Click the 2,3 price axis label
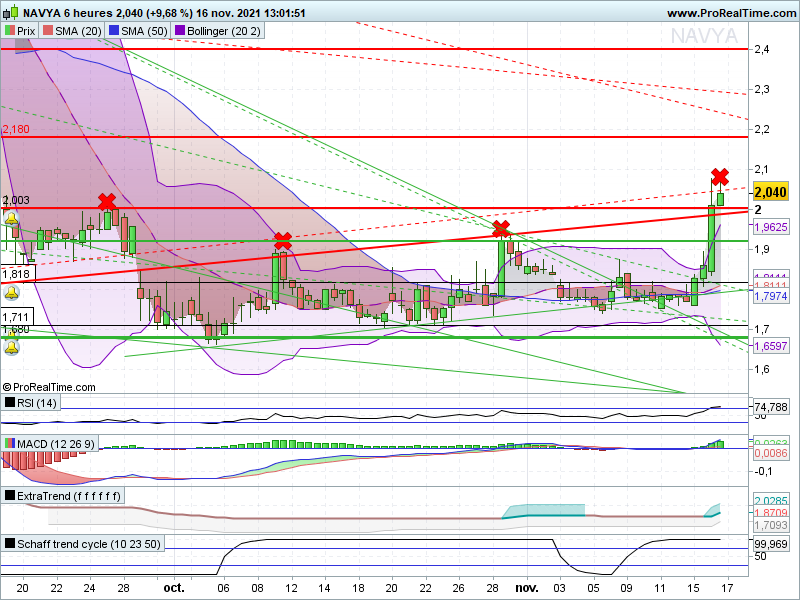The width and height of the screenshot is (800, 600). (762, 89)
